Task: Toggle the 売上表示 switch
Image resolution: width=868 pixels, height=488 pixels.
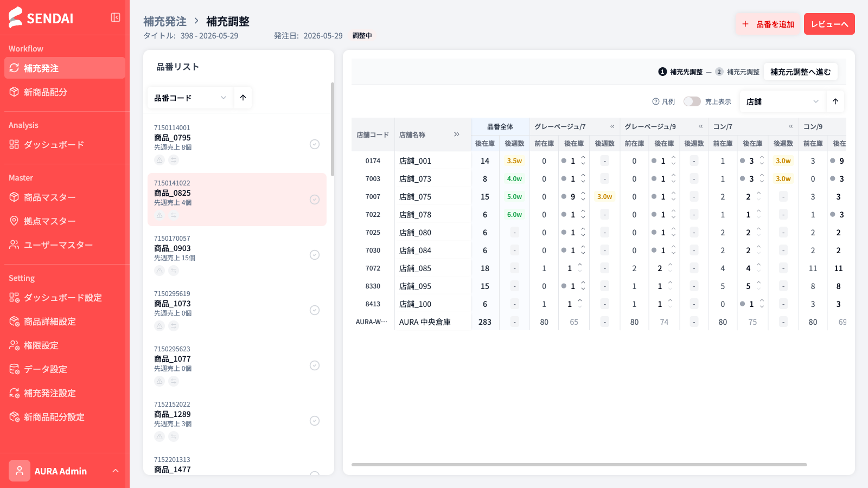Action: point(692,101)
